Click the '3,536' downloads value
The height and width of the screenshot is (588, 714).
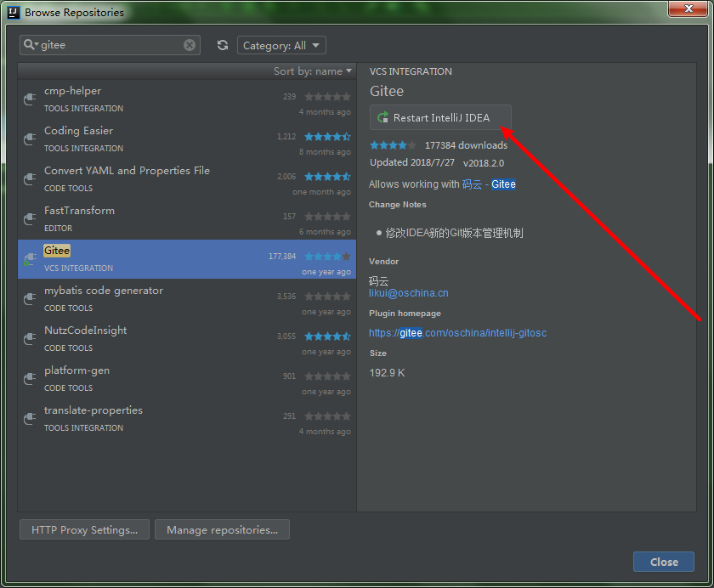(286, 297)
